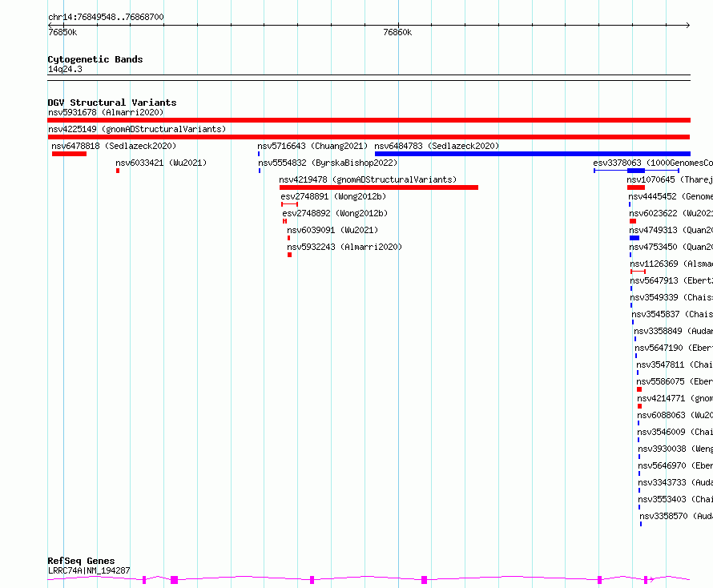The width and height of the screenshot is (713, 588).
Task: Click the nsv3930038 variant label
Action: pyautogui.click(x=675, y=449)
